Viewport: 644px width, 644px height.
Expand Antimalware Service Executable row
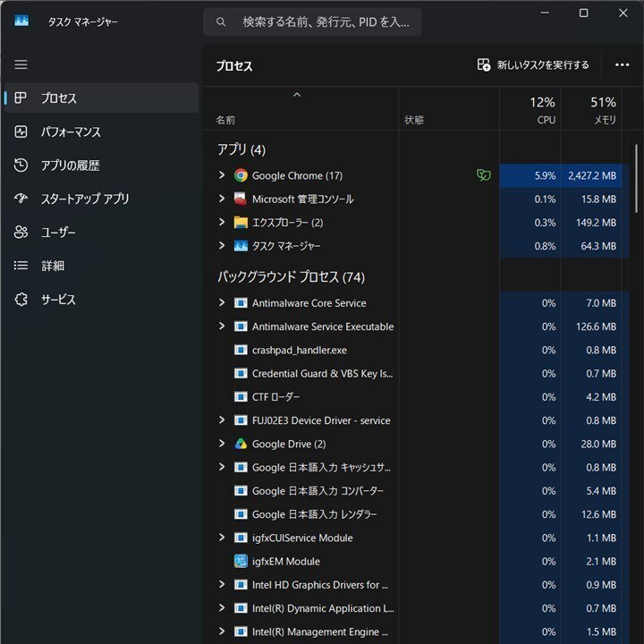(222, 326)
